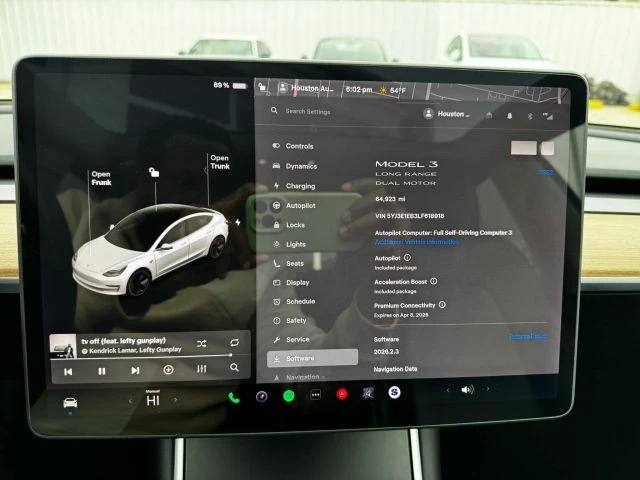Decrease volume with left arrow
The image size is (640, 480).
448,391
